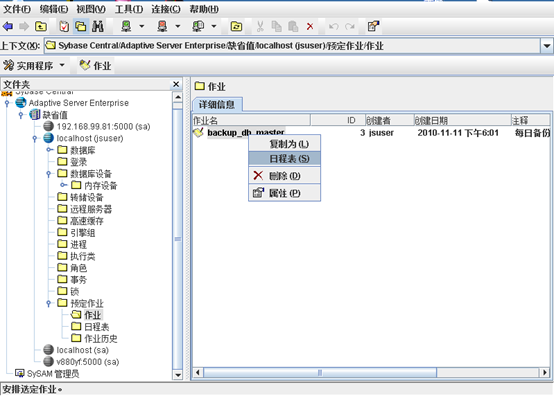This screenshot has width=554, height=396.
Task: Select the 登录 folder
Action: (72, 162)
